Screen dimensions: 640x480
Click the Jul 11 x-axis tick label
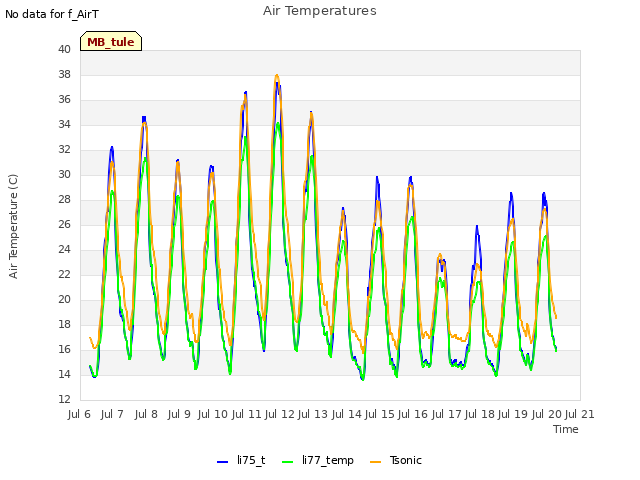(x=247, y=414)
